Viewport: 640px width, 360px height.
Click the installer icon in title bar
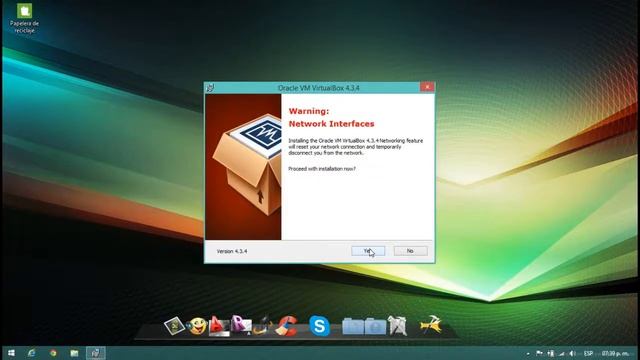(211, 88)
